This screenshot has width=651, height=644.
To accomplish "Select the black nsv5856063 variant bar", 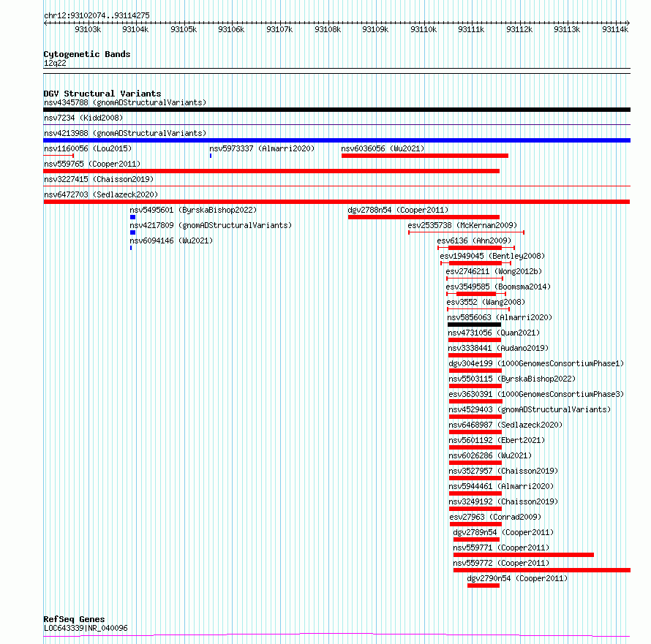I will [x=474, y=325].
